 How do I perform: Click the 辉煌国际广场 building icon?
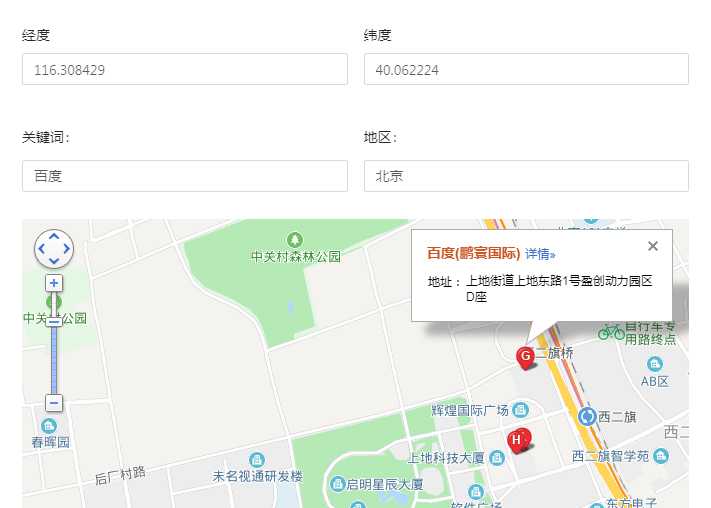(x=520, y=410)
